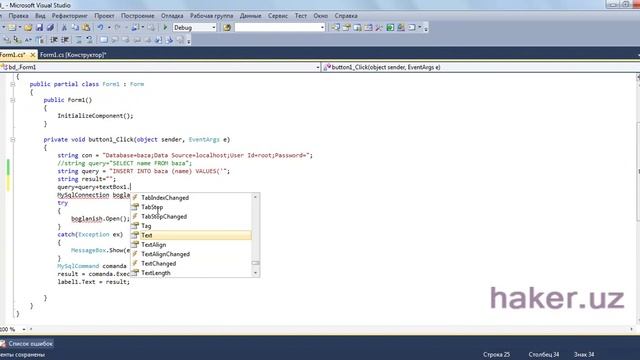Collapse the Form1() constructor outlining region
640x360 pixels.
tap(13, 100)
